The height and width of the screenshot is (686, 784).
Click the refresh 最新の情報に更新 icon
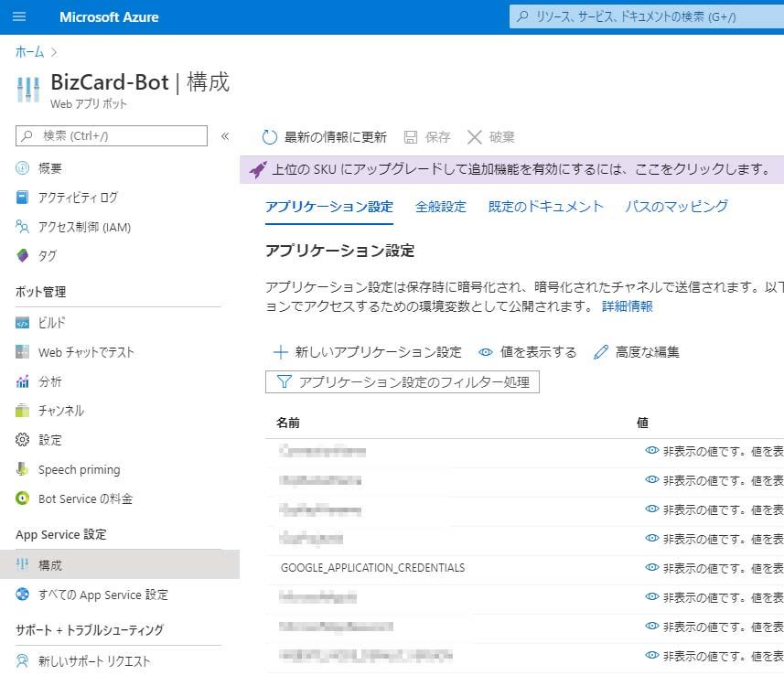click(x=270, y=137)
